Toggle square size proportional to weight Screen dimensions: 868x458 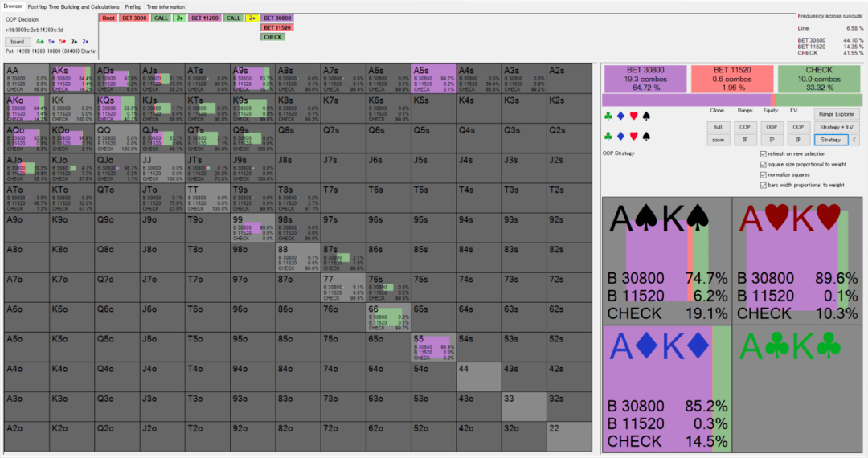764,164
